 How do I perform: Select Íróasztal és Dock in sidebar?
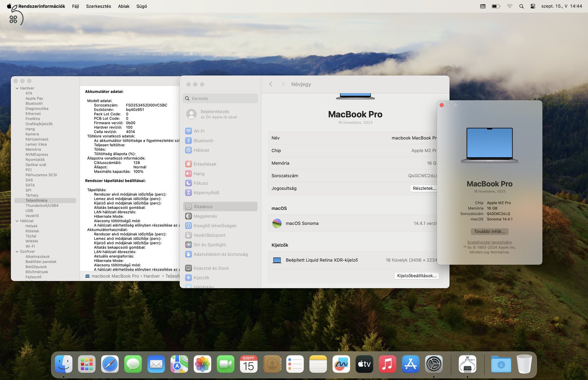click(x=220, y=268)
